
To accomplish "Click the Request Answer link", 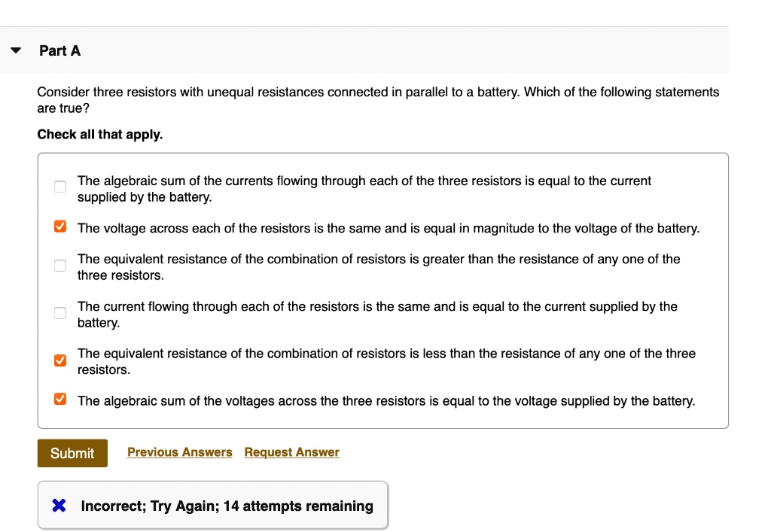I will [x=291, y=452].
